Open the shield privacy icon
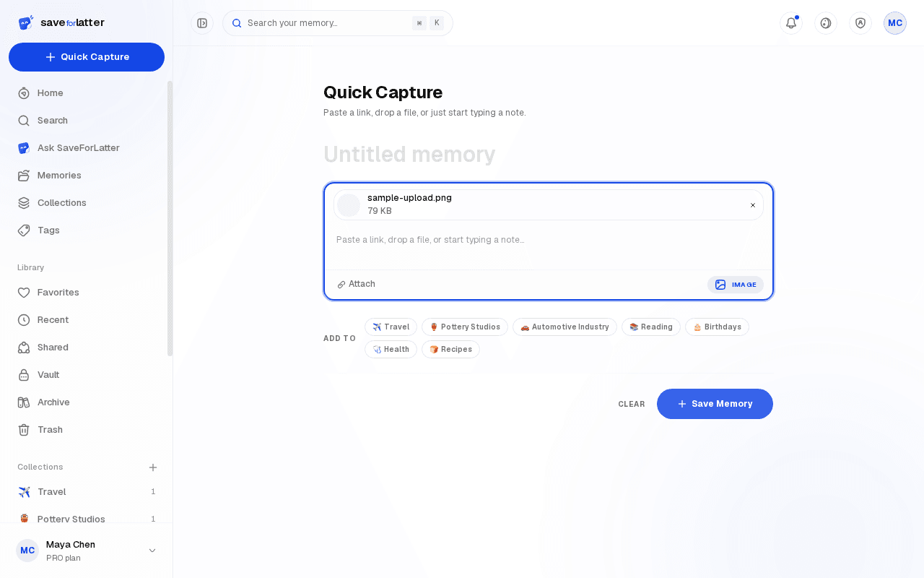Viewport: 924px width, 578px height. [x=860, y=23]
